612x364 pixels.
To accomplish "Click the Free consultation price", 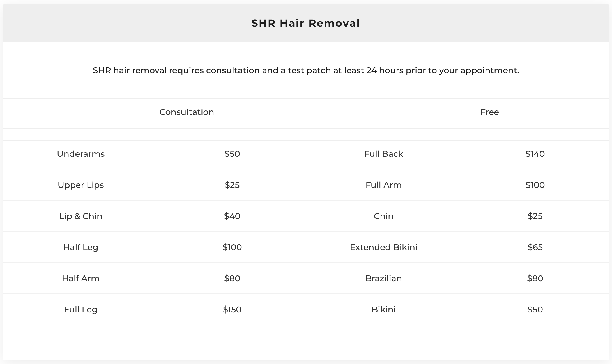I will point(489,112).
